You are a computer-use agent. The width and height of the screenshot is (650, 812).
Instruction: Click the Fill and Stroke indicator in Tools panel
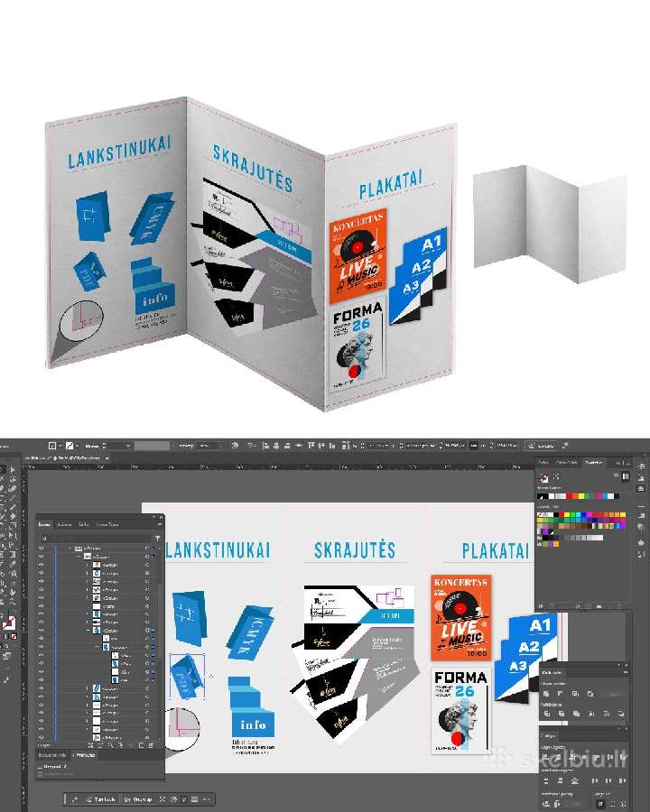[x=9, y=622]
